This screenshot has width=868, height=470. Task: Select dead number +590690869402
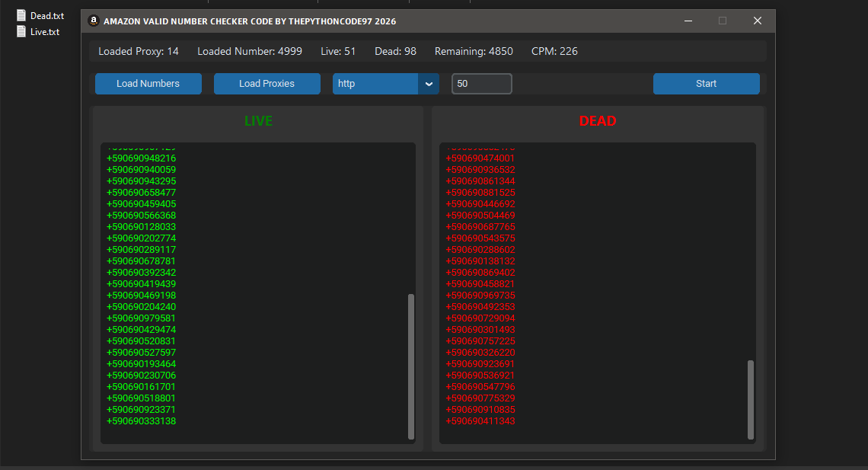pos(480,273)
